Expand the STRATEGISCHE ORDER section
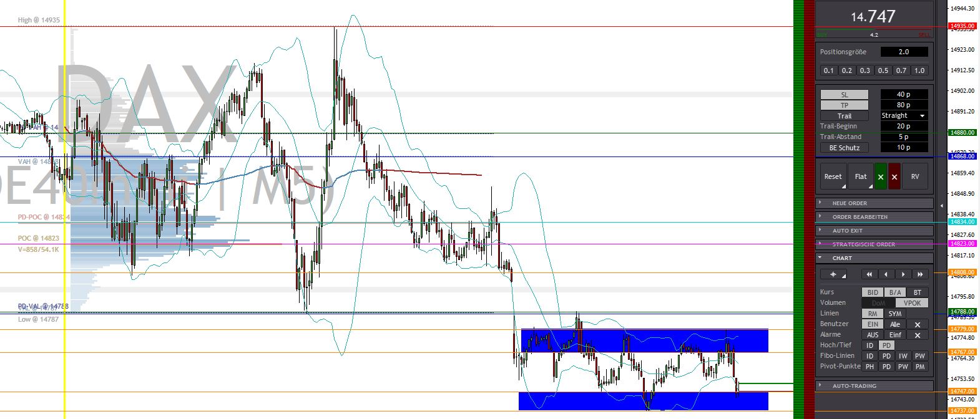Screen dimensions: 980x419 (x=875, y=244)
